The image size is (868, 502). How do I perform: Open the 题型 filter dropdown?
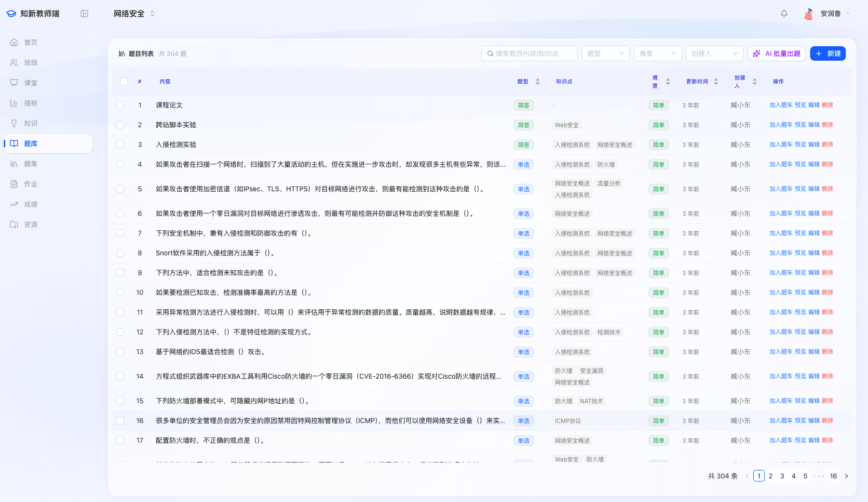pos(605,53)
